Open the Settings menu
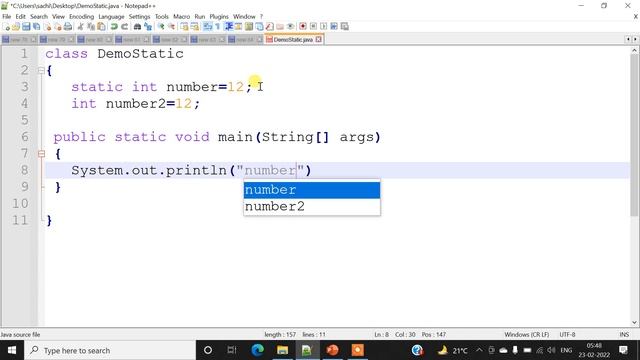This screenshot has height=360, width=640. (139, 16)
